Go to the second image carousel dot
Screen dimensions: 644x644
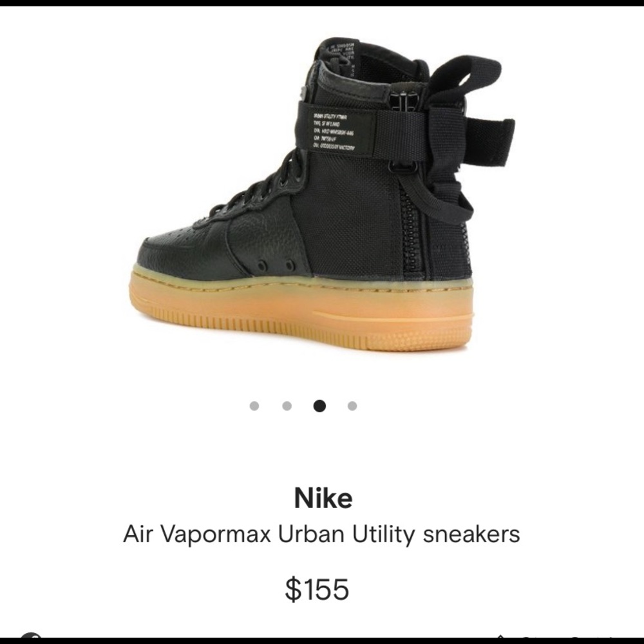click(287, 406)
